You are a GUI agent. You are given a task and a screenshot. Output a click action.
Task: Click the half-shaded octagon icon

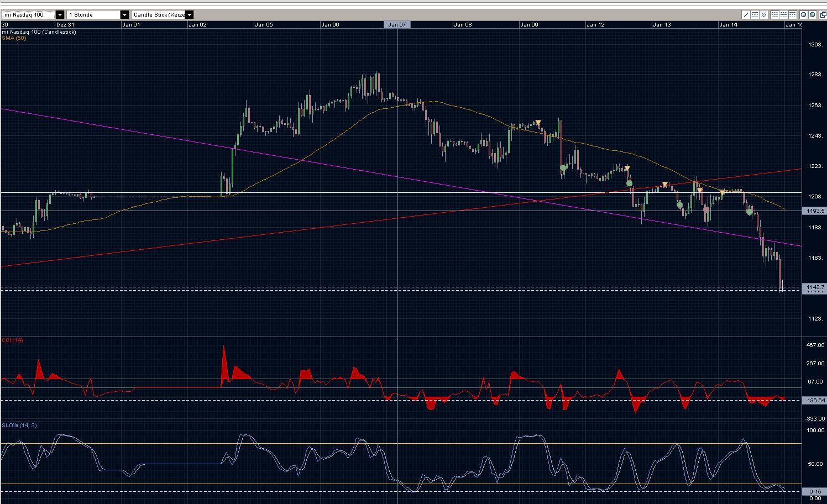(x=803, y=15)
